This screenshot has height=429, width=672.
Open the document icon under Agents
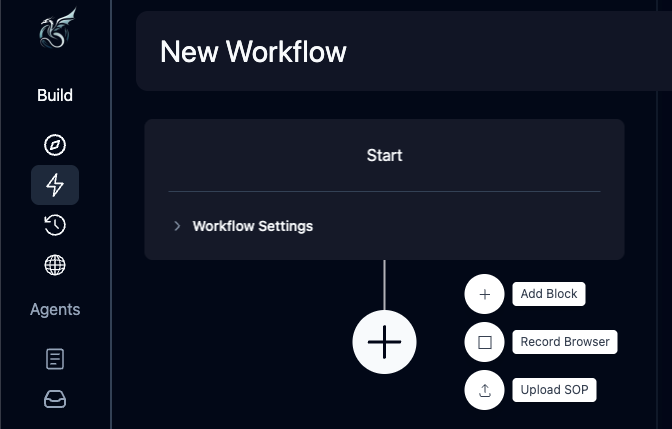click(55, 358)
